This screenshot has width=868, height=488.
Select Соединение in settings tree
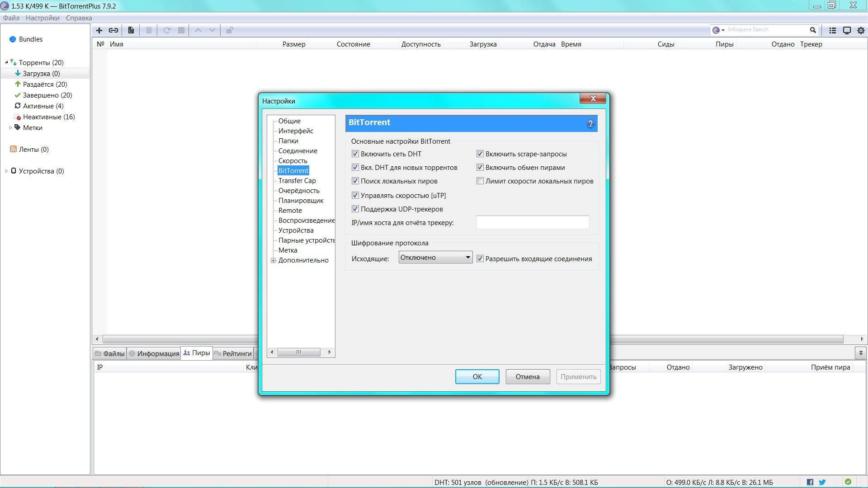[x=297, y=151]
